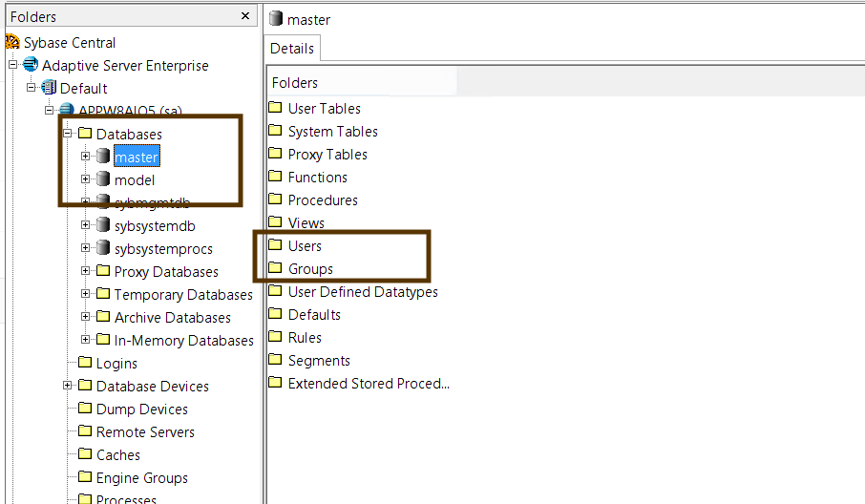This screenshot has height=504, width=865.
Task: Click the Engine Groups folder icon
Action: coord(84,476)
